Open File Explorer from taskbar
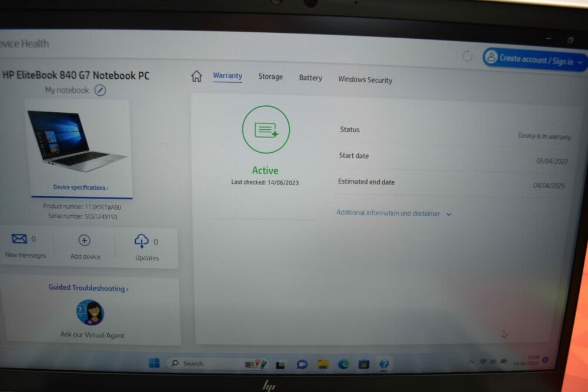This screenshot has height=392, width=588. click(323, 364)
